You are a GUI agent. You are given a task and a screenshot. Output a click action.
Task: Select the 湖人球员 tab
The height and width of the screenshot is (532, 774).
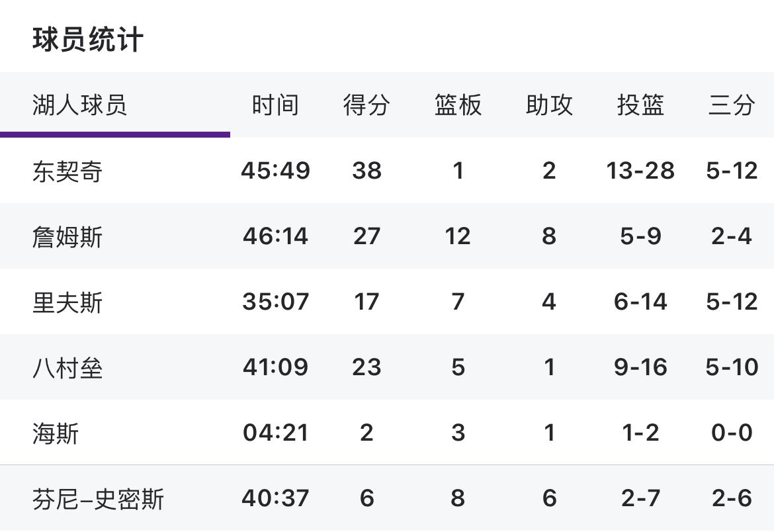[x=79, y=105]
